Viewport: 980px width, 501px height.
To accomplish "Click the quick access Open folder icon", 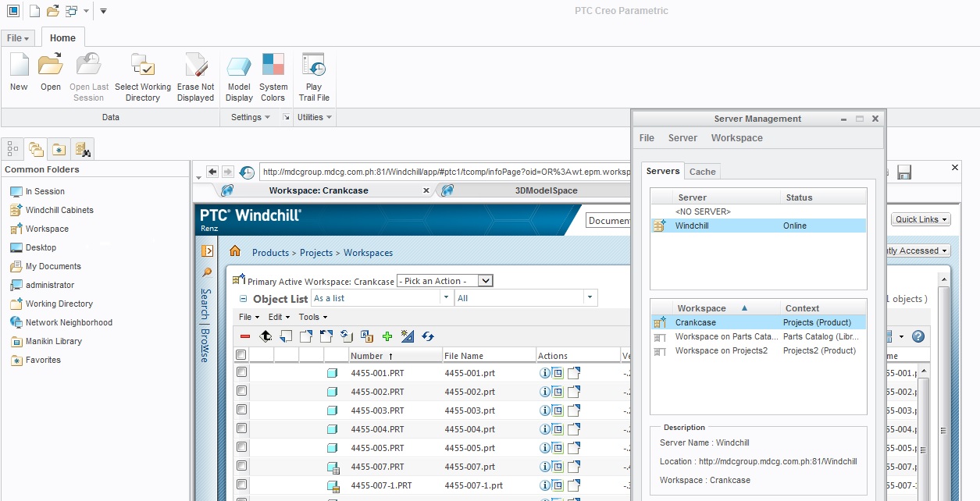I will tap(52, 11).
